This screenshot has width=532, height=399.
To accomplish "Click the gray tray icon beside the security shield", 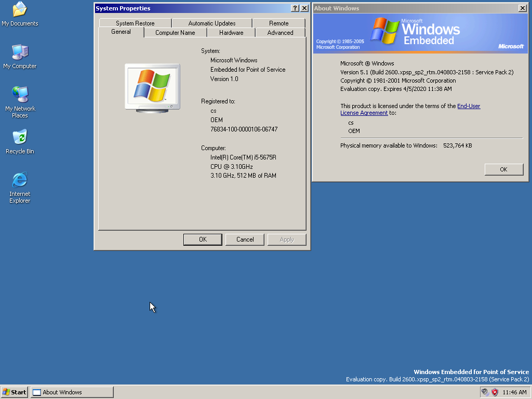I will (x=485, y=392).
